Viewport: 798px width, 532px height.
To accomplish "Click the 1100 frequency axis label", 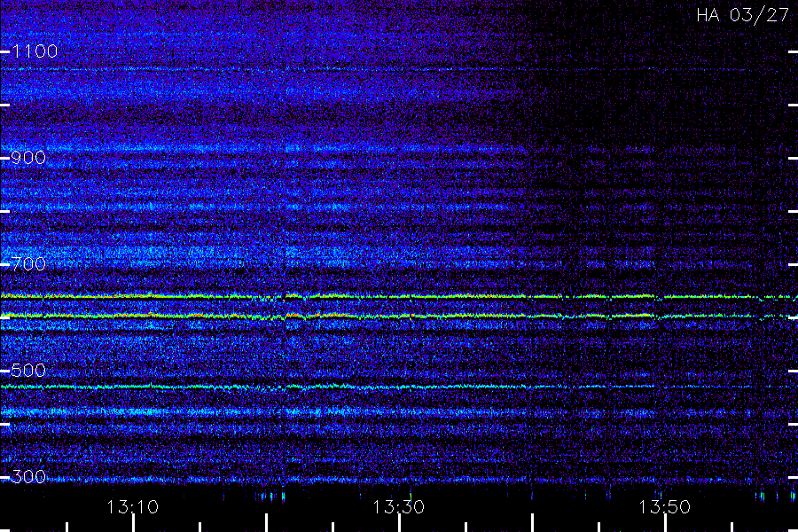I will pos(35,51).
